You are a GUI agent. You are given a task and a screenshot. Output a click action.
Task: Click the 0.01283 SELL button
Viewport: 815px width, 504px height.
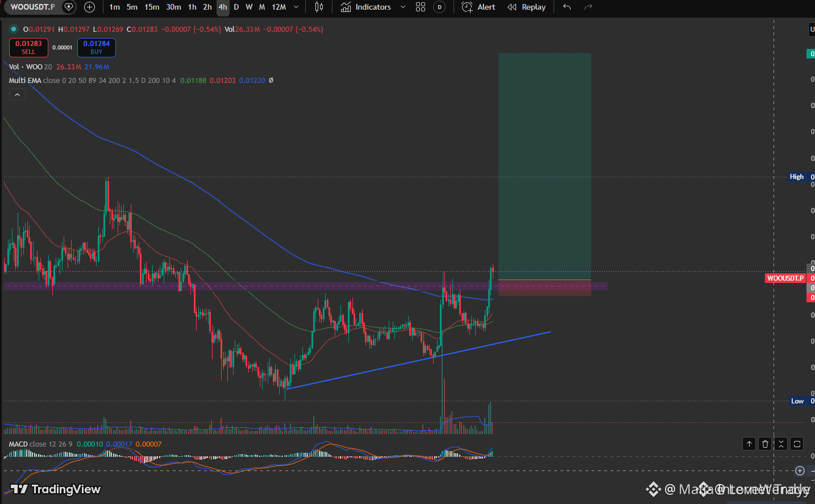tap(28, 48)
